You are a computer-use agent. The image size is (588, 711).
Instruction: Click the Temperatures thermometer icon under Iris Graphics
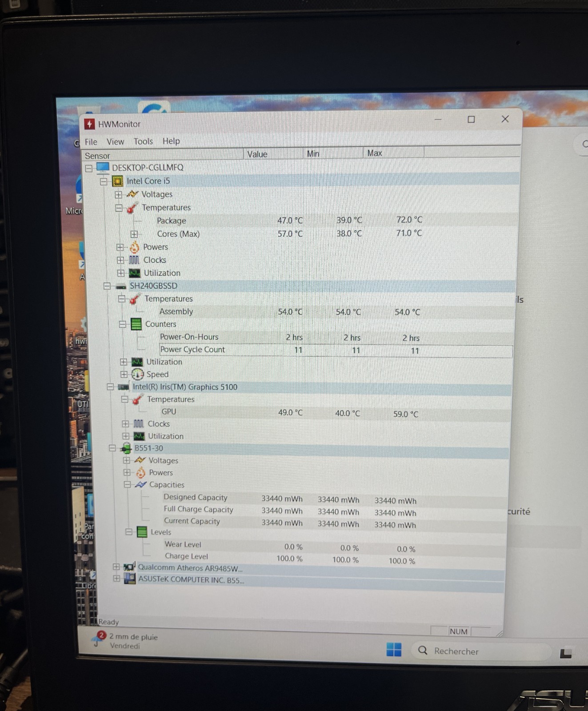tap(138, 399)
